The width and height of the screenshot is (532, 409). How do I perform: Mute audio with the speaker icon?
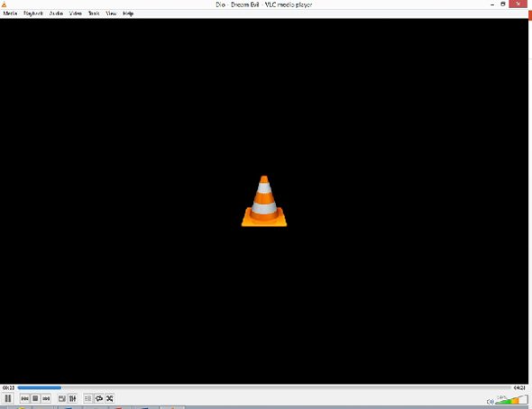click(x=490, y=402)
